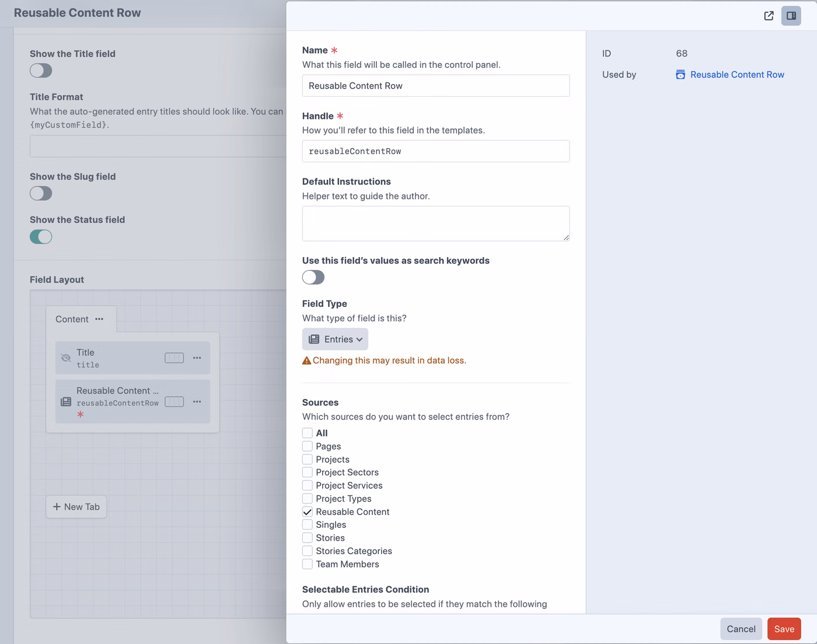Check the Team Members checkbox
The image size is (817, 644).
click(x=308, y=564)
